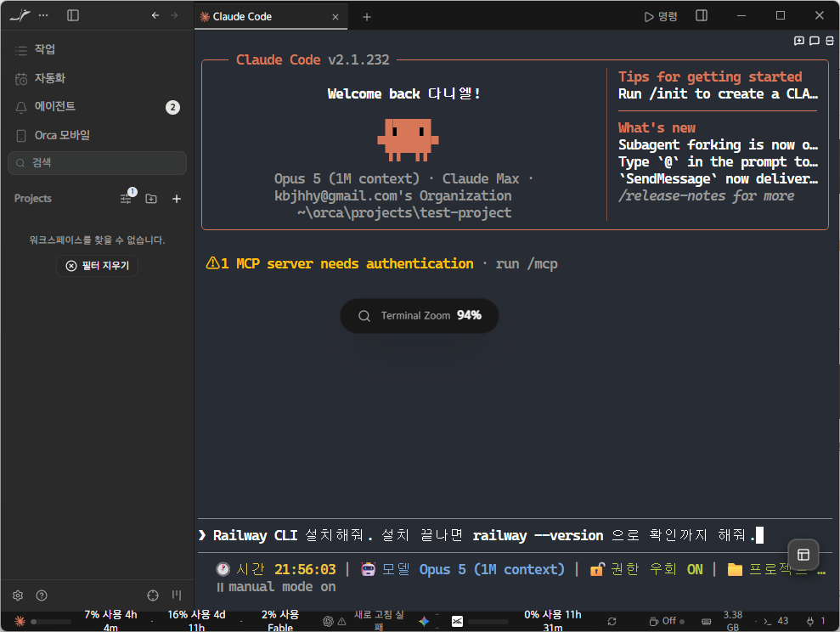This screenshot has height=632, width=840.
Task: Click the Claude icon in the status bar
Action: click(20, 621)
